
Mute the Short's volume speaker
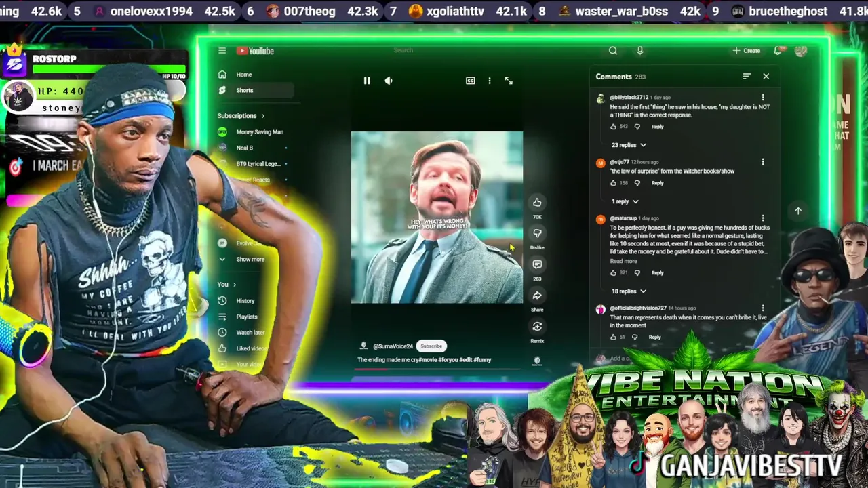[x=389, y=81]
